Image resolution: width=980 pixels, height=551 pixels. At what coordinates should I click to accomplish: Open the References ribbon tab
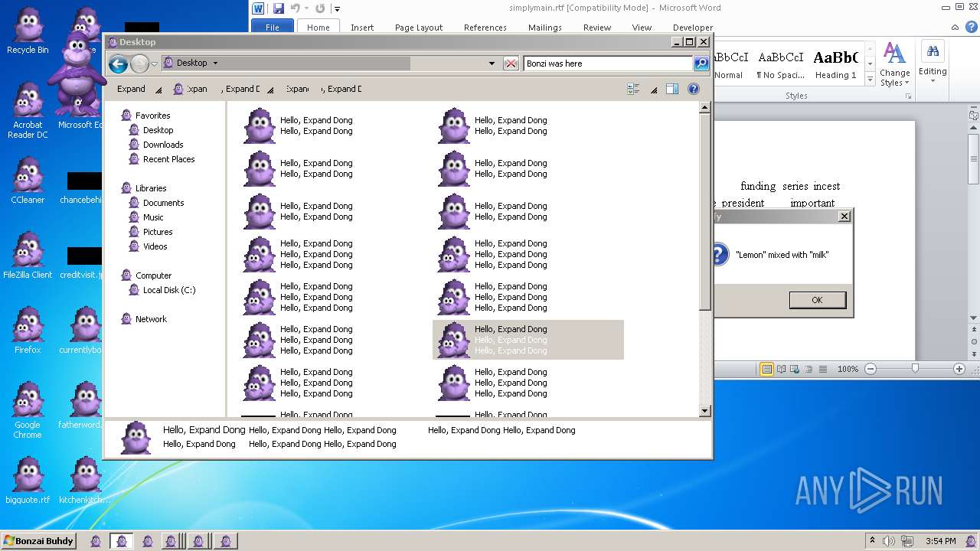[x=485, y=27]
